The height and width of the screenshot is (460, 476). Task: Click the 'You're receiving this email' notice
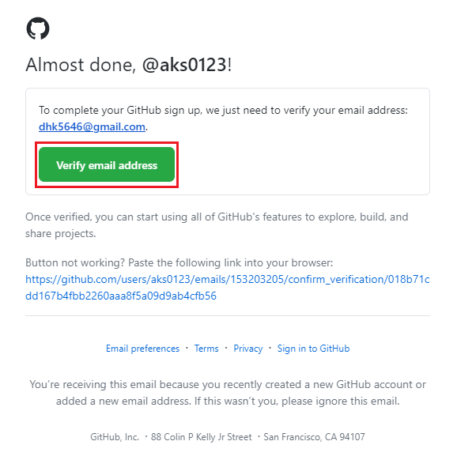[x=228, y=393]
